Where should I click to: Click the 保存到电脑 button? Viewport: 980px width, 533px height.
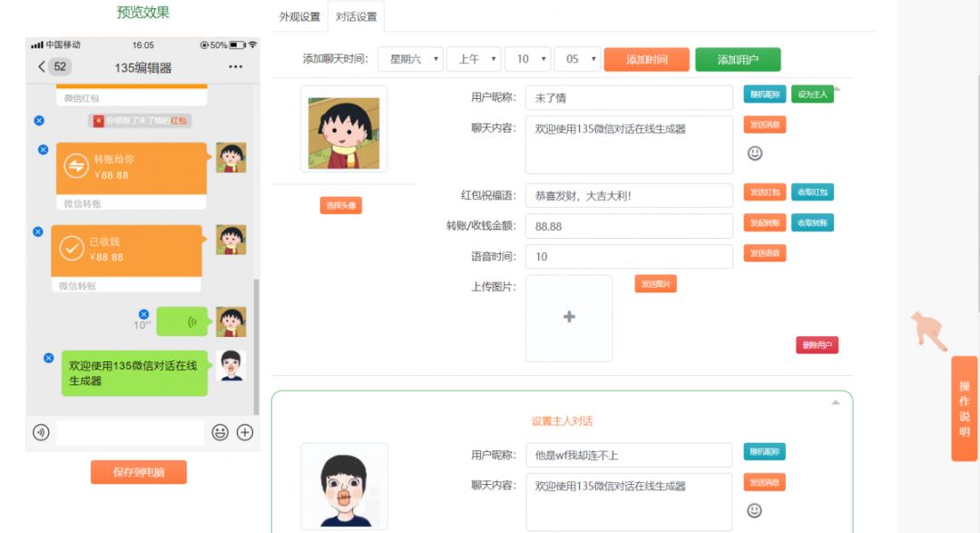[139, 472]
